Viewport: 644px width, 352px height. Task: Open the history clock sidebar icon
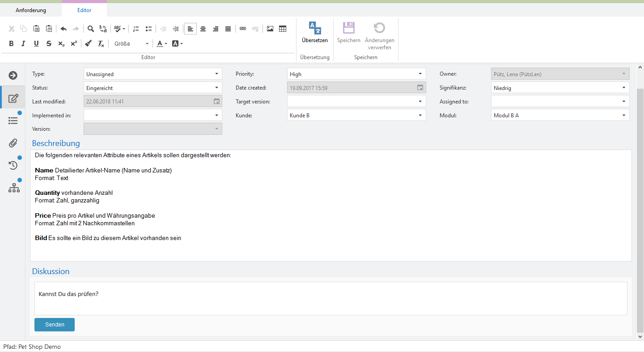click(13, 165)
